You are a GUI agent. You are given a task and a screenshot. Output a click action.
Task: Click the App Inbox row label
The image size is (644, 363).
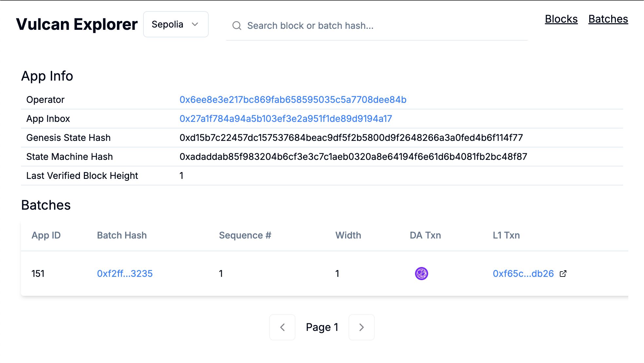click(x=48, y=119)
